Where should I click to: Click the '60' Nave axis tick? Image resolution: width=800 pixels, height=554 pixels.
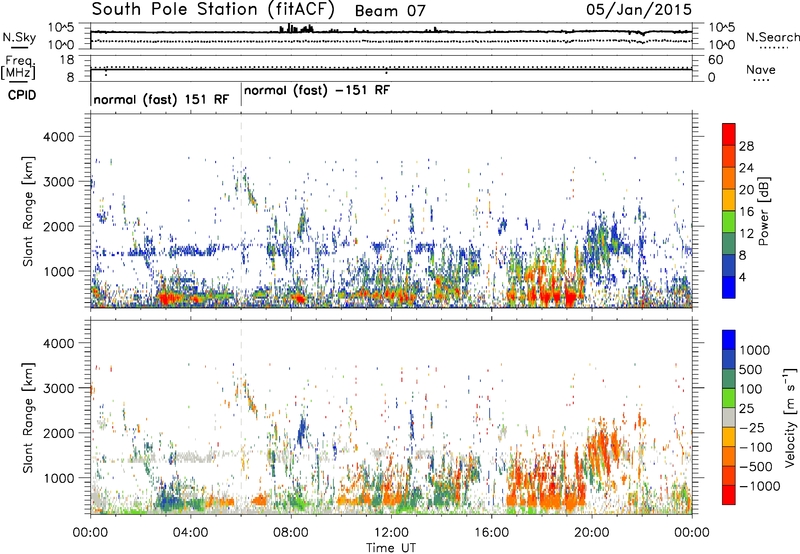tap(715, 60)
